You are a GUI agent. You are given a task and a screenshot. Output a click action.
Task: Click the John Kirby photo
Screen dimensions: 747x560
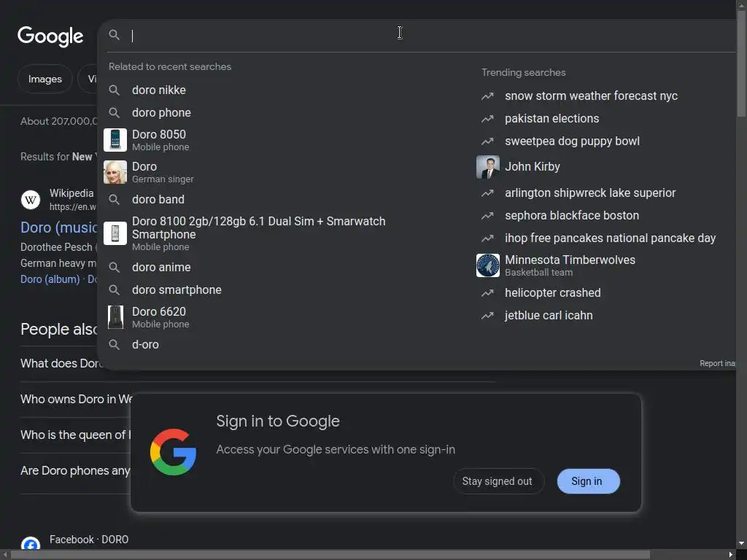coord(488,167)
